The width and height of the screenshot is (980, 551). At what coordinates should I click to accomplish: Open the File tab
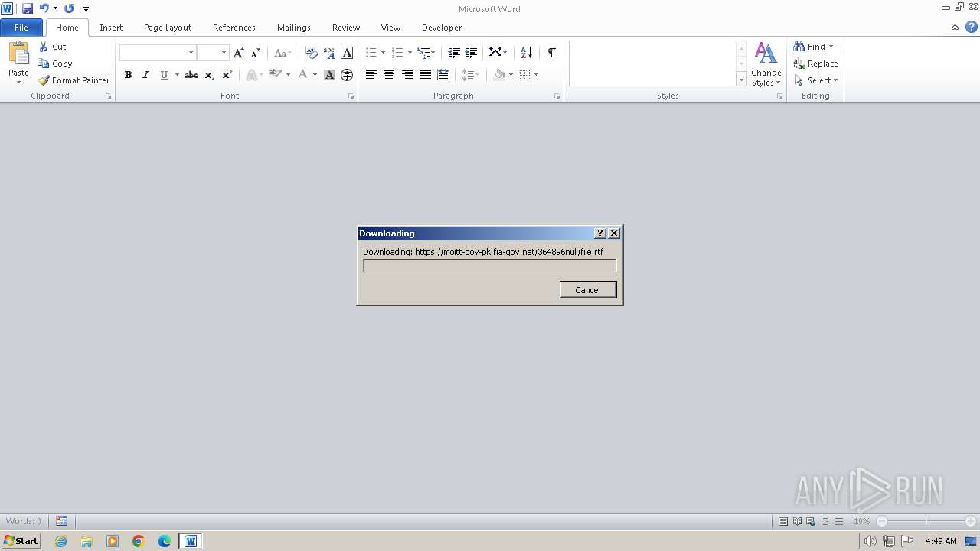tap(21, 28)
